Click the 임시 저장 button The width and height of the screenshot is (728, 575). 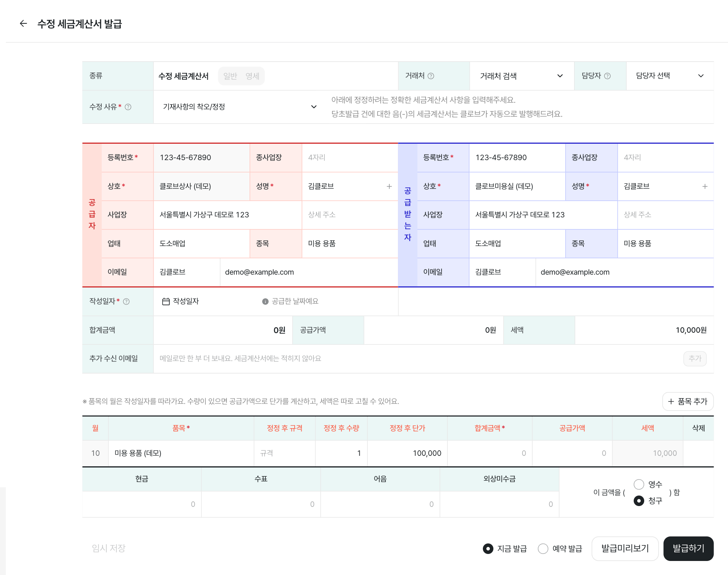tap(109, 549)
